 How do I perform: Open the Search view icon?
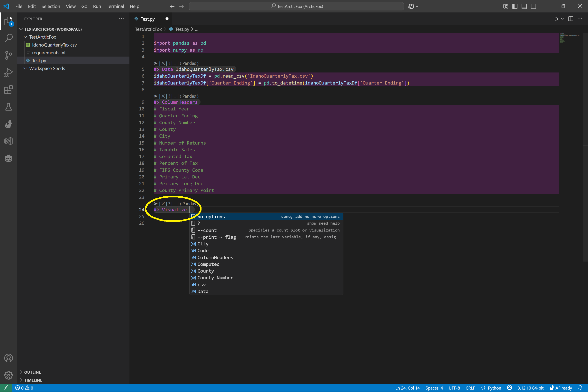pyautogui.click(x=9, y=38)
